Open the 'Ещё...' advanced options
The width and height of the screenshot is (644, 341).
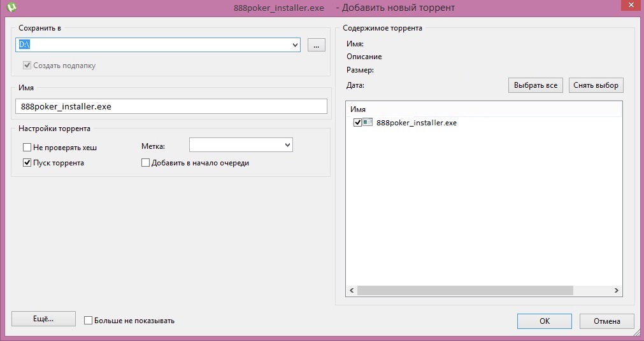coord(43,319)
